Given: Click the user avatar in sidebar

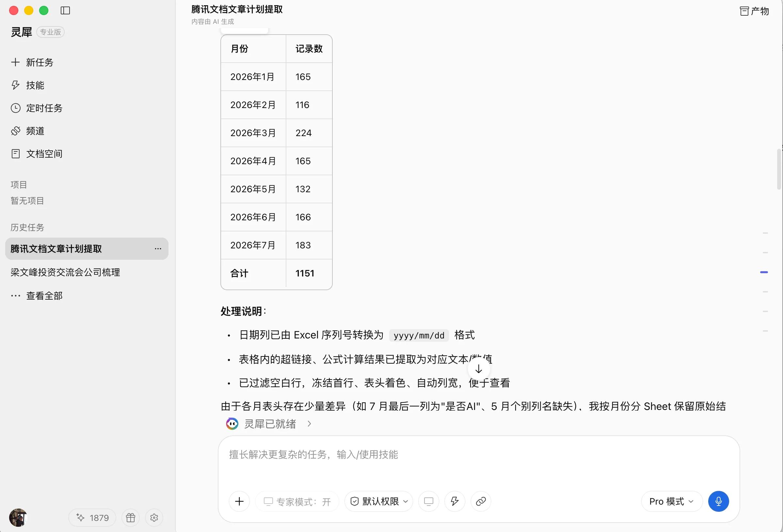Looking at the screenshot, I should [x=18, y=518].
